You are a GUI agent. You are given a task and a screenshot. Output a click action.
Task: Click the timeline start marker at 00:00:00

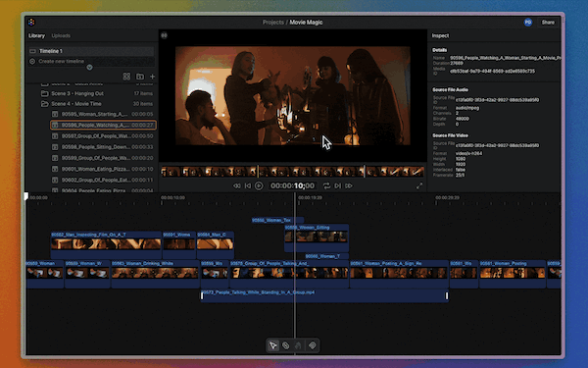(x=26, y=196)
